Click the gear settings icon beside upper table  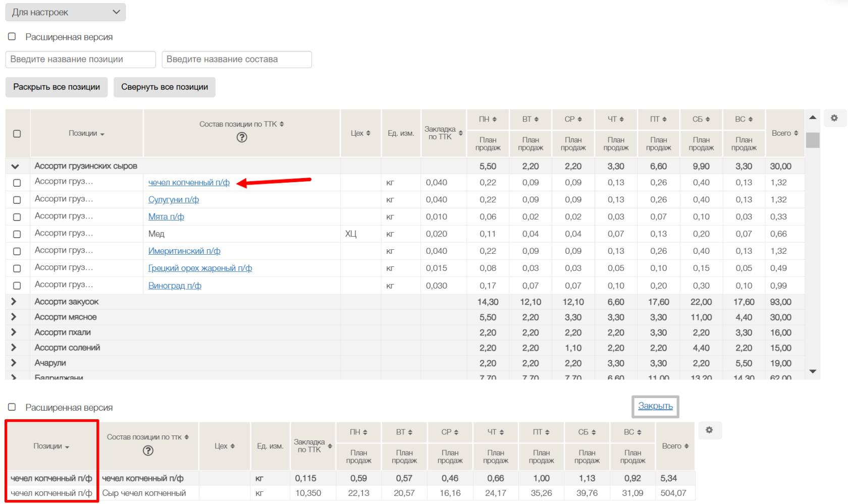click(x=834, y=118)
